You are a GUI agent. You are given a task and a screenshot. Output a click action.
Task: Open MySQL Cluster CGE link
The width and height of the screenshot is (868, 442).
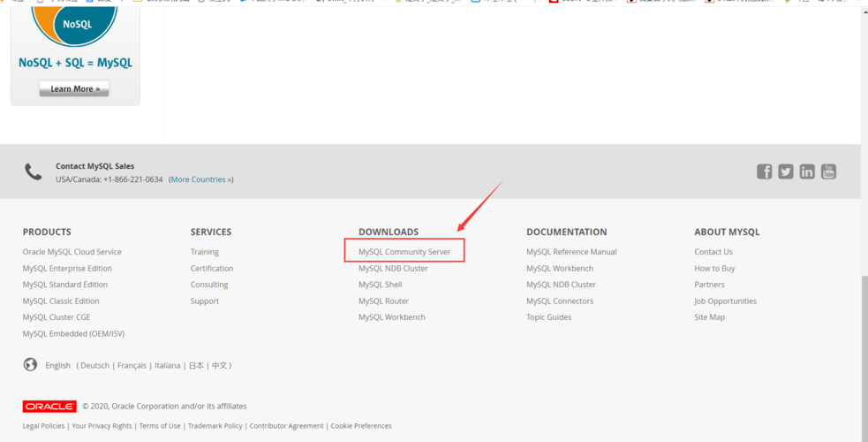tap(57, 317)
